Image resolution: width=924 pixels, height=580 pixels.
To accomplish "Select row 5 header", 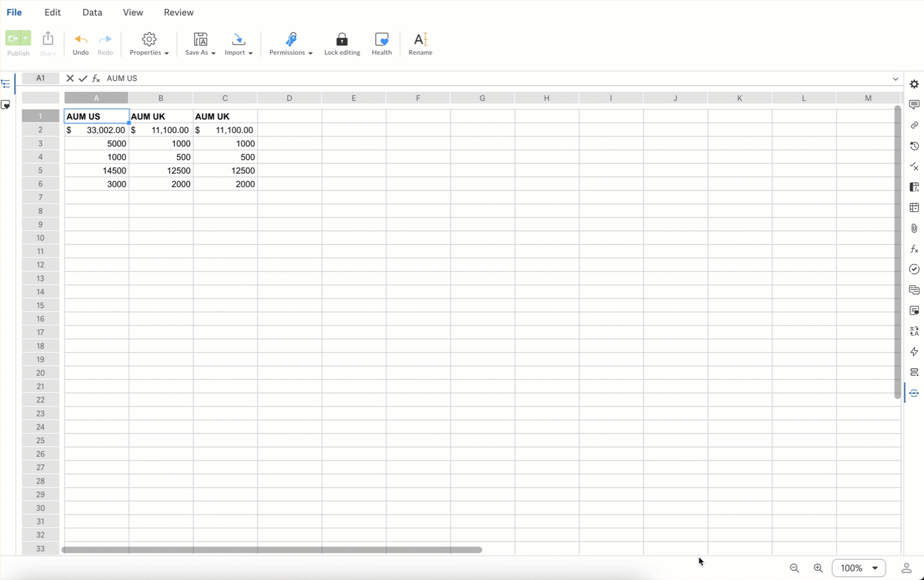I will (40, 171).
